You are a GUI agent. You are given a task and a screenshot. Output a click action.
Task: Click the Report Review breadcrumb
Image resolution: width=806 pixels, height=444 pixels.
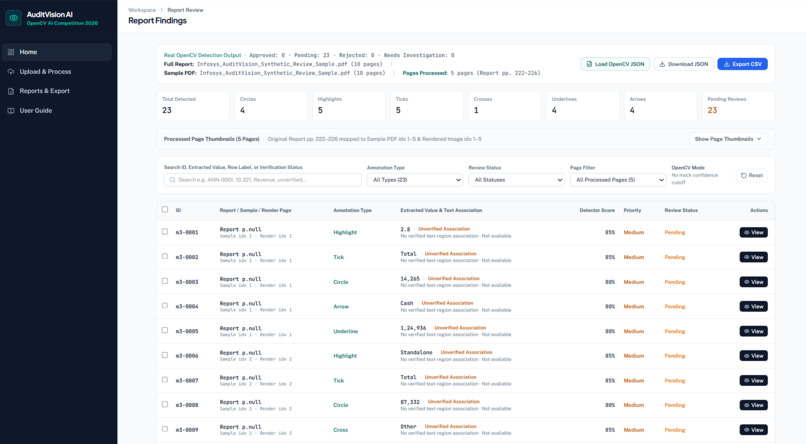point(185,10)
